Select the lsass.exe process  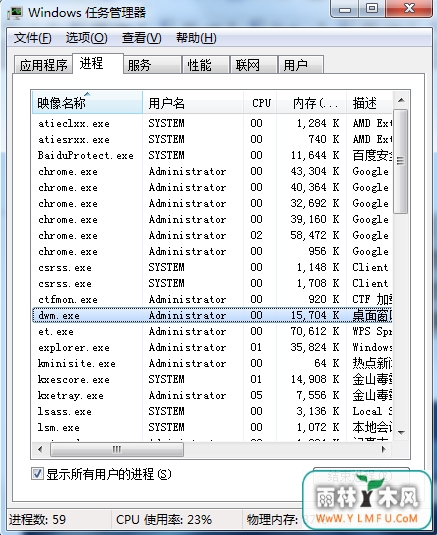[212, 411]
